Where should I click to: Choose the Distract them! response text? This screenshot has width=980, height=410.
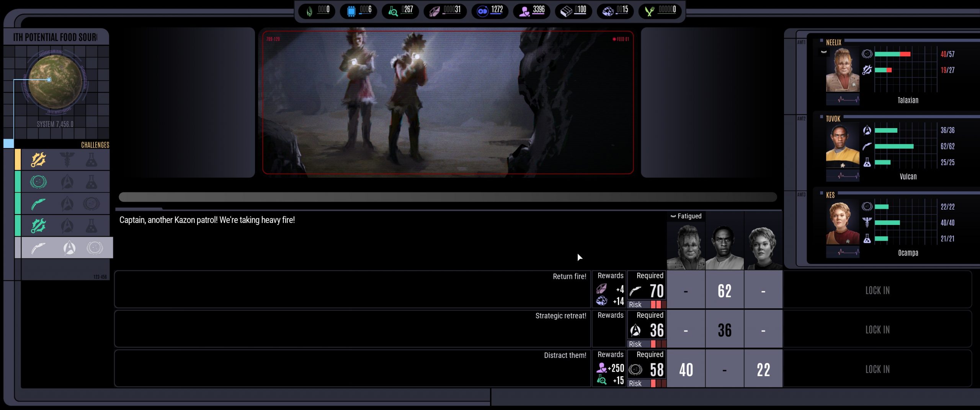[x=565, y=355]
